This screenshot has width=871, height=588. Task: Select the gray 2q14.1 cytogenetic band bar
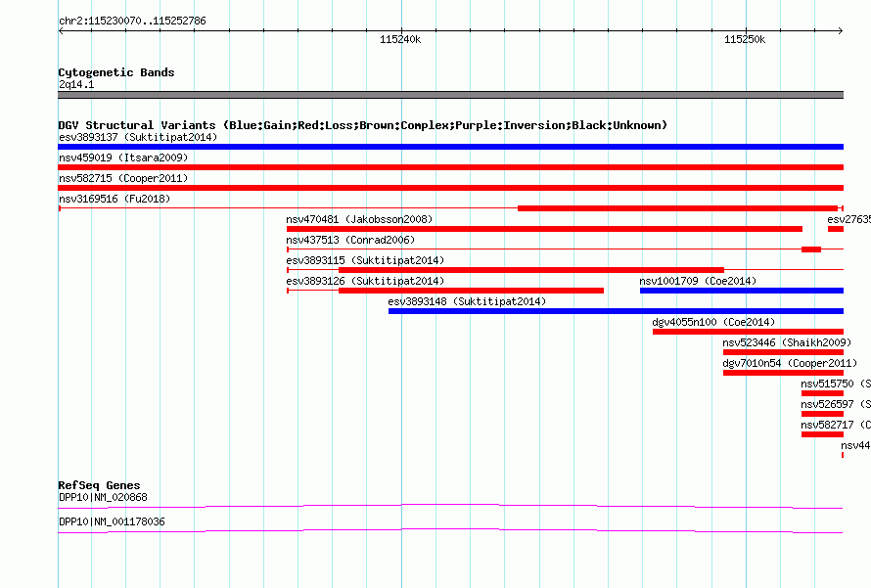(x=450, y=95)
